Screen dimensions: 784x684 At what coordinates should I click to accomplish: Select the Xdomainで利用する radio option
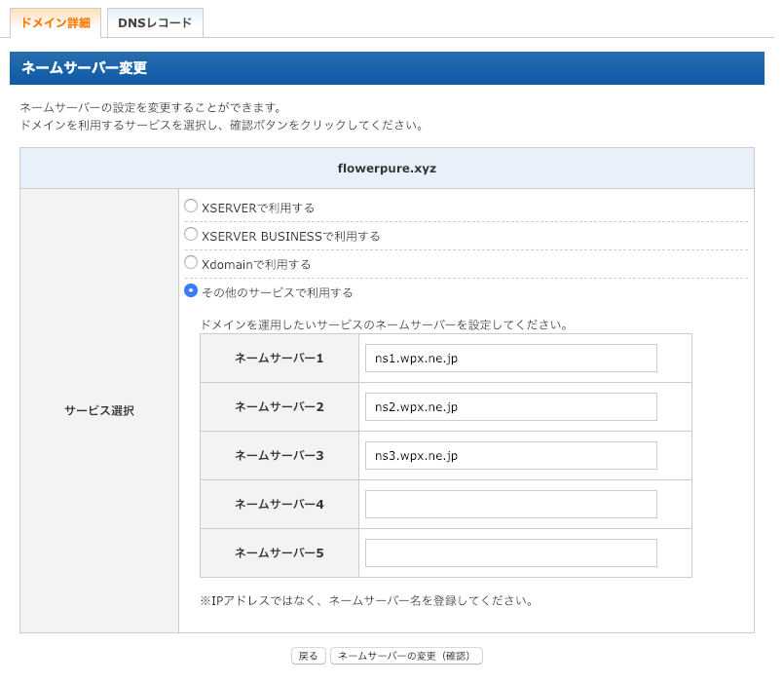coord(191,262)
